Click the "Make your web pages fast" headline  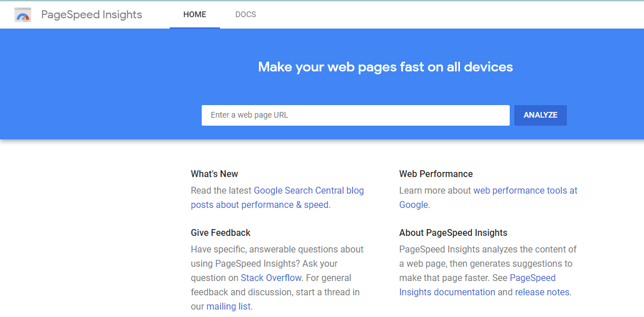tap(385, 67)
